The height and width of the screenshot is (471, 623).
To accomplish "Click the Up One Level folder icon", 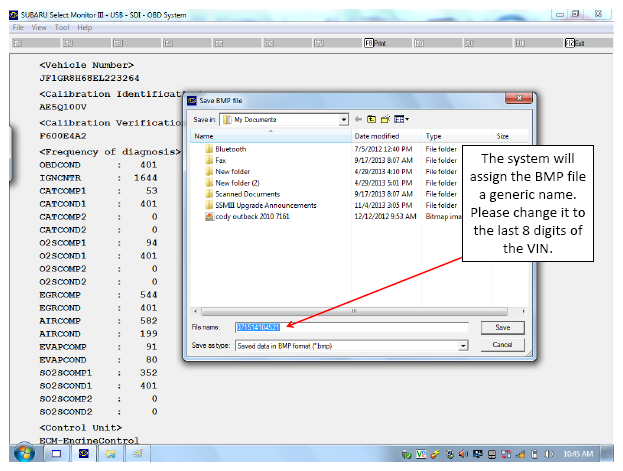I will pyautogui.click(x=371, y=119).
